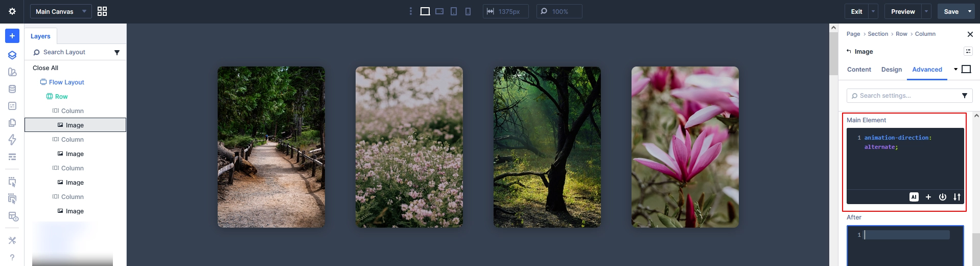
Task: Open the Main Canvas dropdown
Action: (61, 11)
